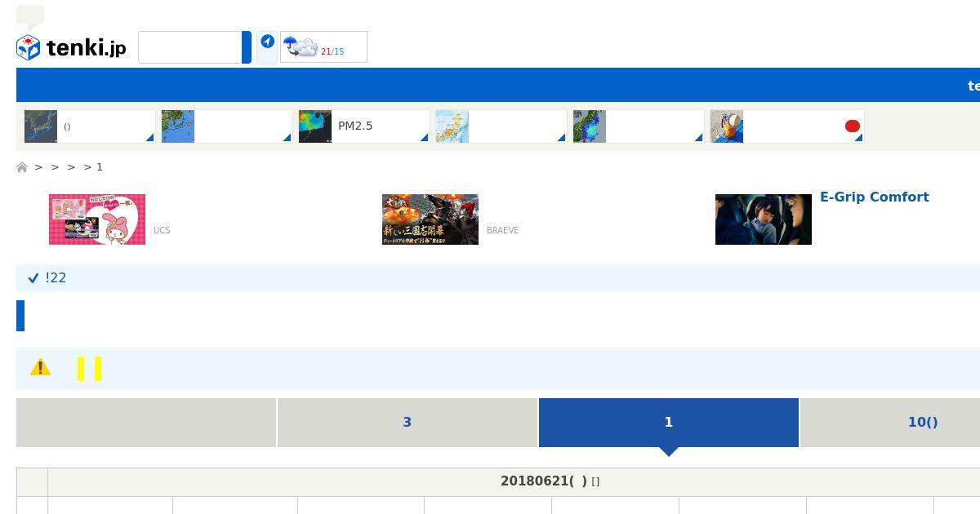
Task: Follow the E-Grip Comfort link
Action: point(875,197)
